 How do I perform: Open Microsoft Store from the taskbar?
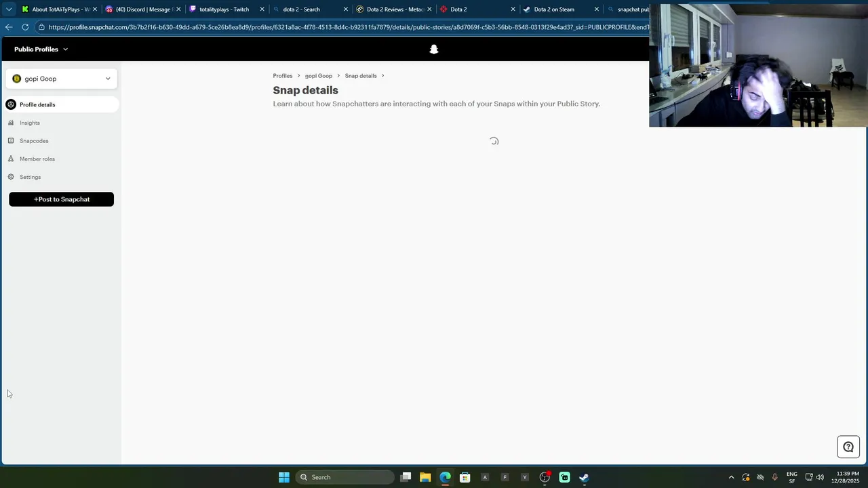pyautogui.click(x=465, y=477)
